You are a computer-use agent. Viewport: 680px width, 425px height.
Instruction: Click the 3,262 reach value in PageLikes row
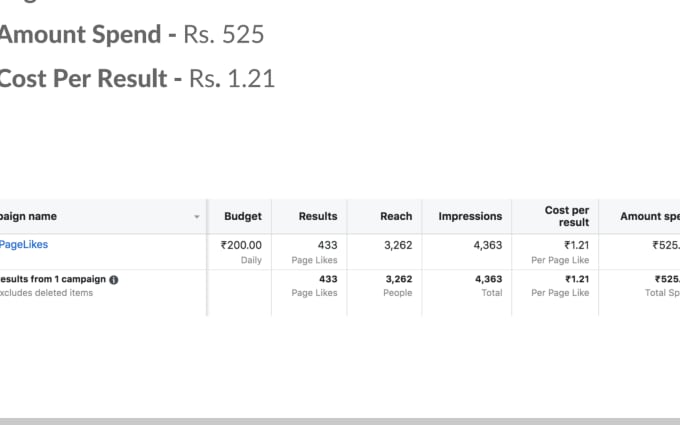pyautogui.click(x=398, y=245)
